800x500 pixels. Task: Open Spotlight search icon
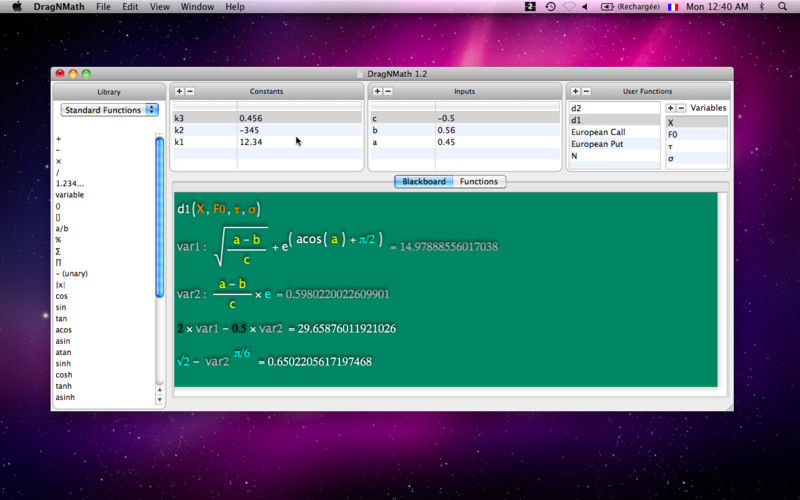(x=782, y=7)
